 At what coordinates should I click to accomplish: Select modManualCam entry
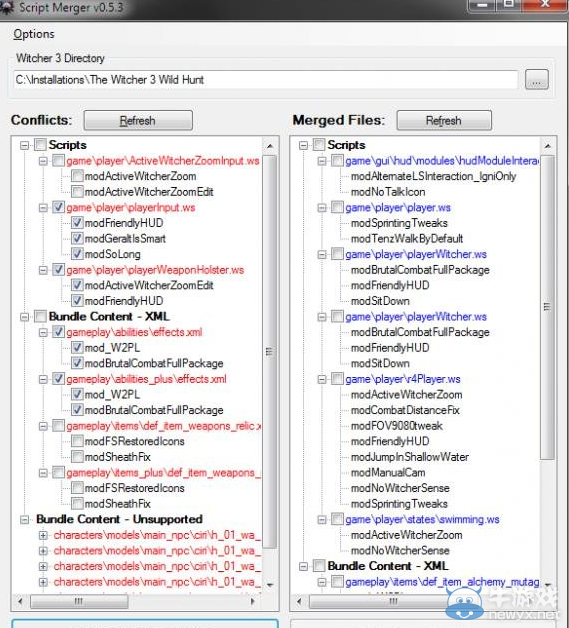388,473
